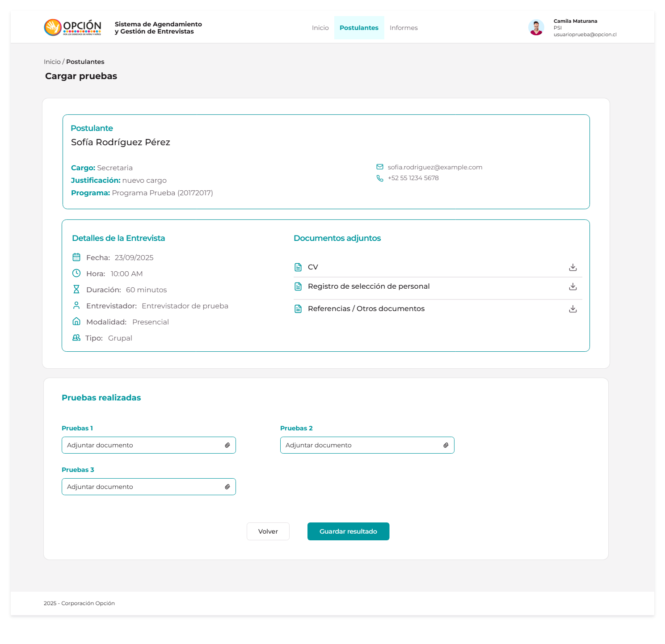Click the calendar icon next to Fecha
Screen dimensions: 665x644
[x=76, y=257]
